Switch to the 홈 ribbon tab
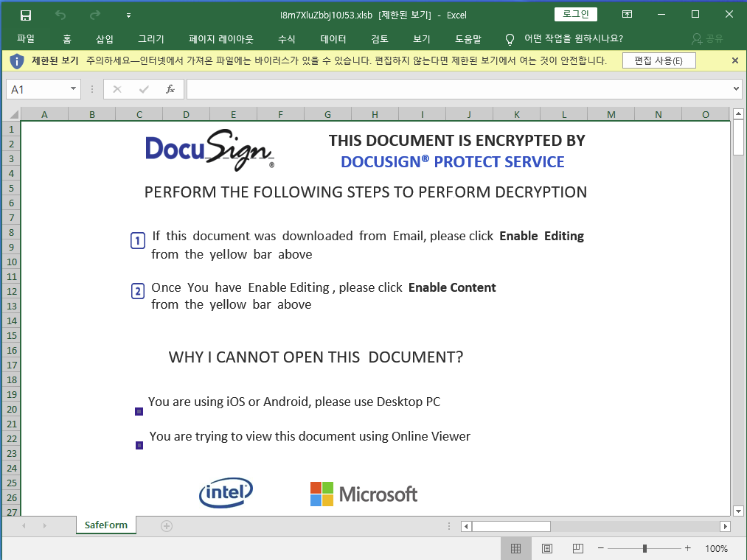 (66, 39)
